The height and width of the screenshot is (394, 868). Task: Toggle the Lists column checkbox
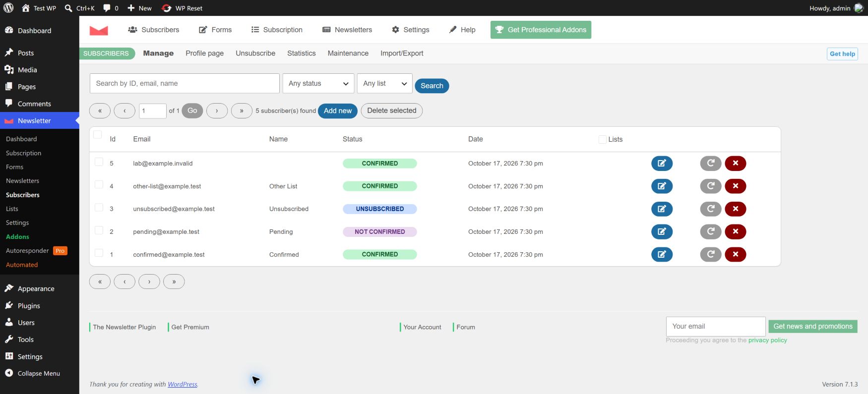tap(603, 140)
